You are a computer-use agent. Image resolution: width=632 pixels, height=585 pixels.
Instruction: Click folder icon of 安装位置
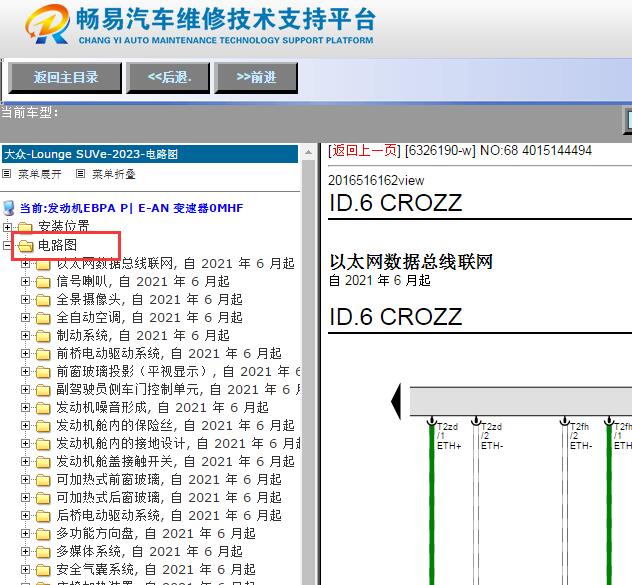click(x=25, y=227)
